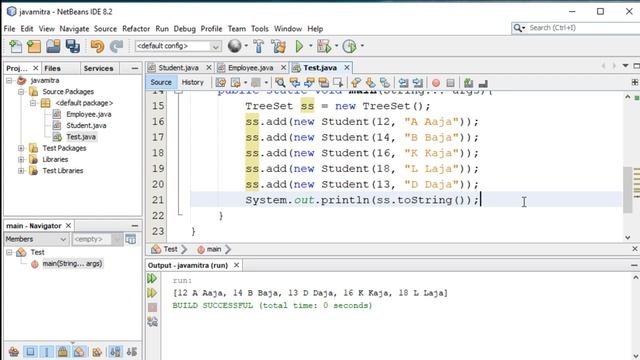Click the Profile Project toolbar icon

pos(350,47)
